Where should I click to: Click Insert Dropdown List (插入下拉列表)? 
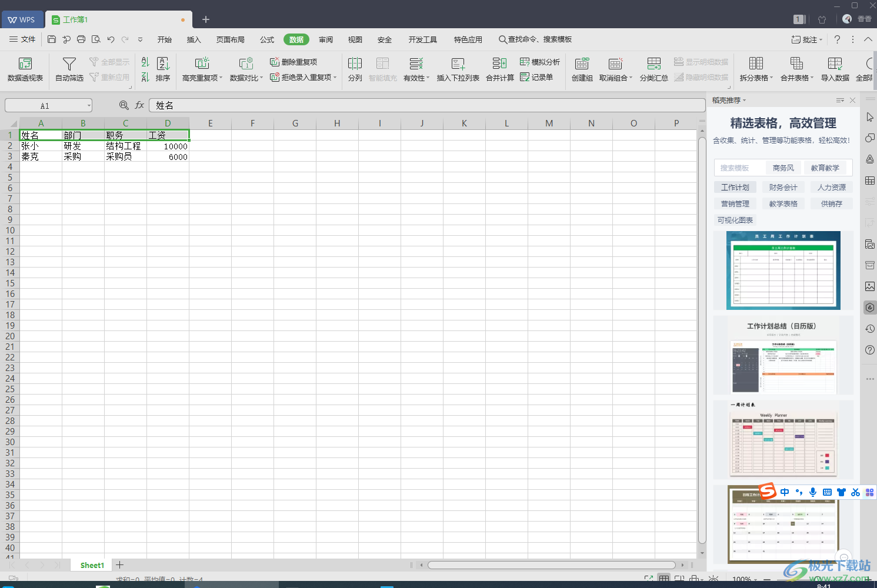(458, 69)
